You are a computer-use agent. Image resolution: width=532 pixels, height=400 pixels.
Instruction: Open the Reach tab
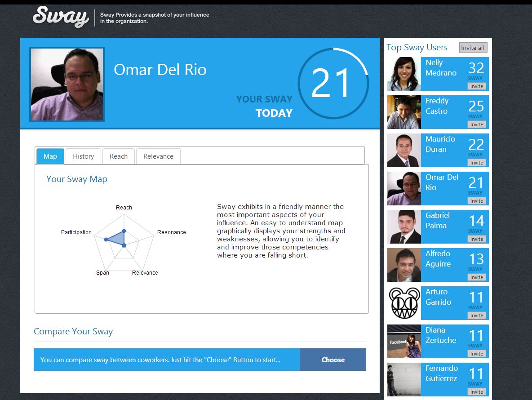[x=119, y=156]
